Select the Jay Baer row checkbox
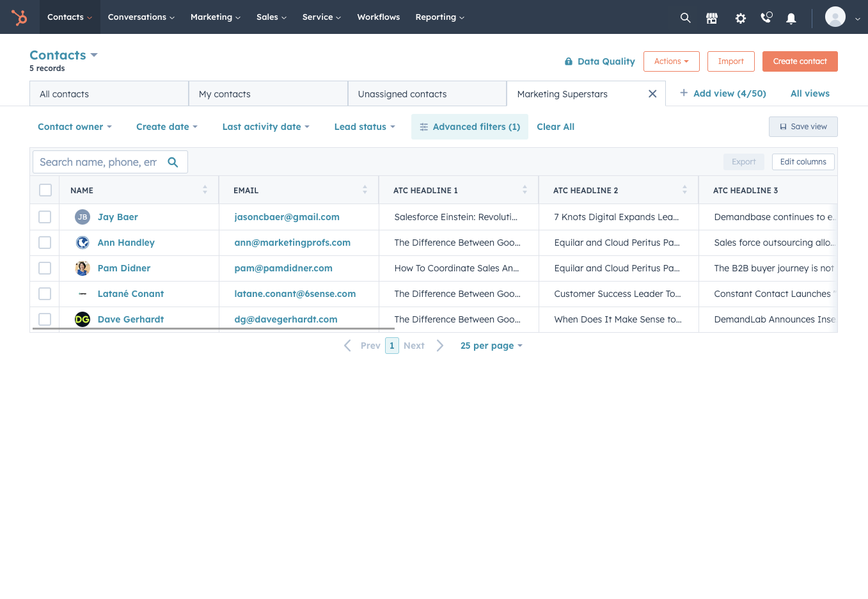 click(x=45, y=217)
